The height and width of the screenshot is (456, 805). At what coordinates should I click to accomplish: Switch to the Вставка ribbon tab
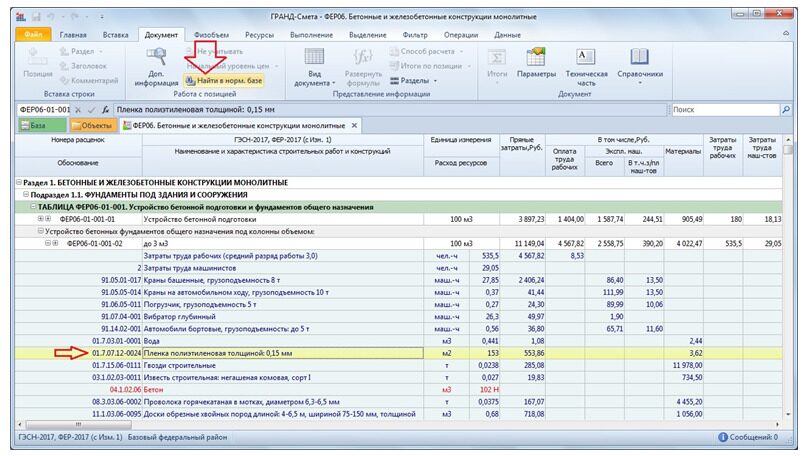point(116,35)
